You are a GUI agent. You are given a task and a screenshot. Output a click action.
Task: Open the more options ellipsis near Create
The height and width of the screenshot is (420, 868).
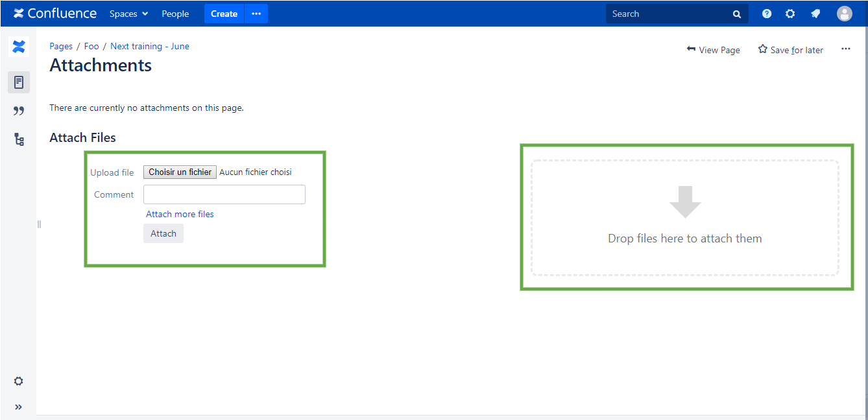(256, 13)
